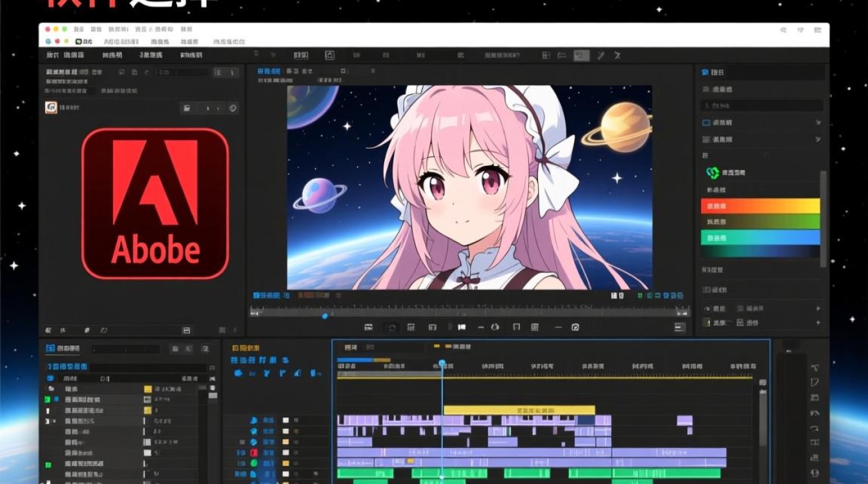Click the red track icon in the timeline track headers
The width and height of the screenshot is (868, 484).
(x=254, y=452)
